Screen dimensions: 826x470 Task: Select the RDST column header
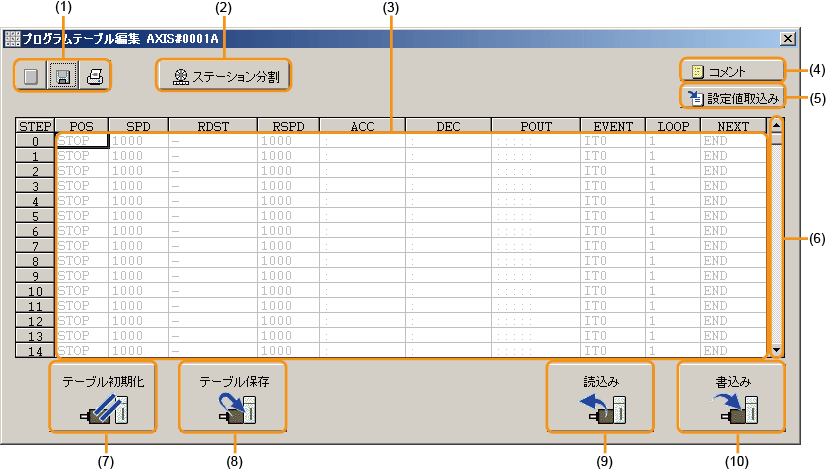pyautogui.click(x=213, y=126)
